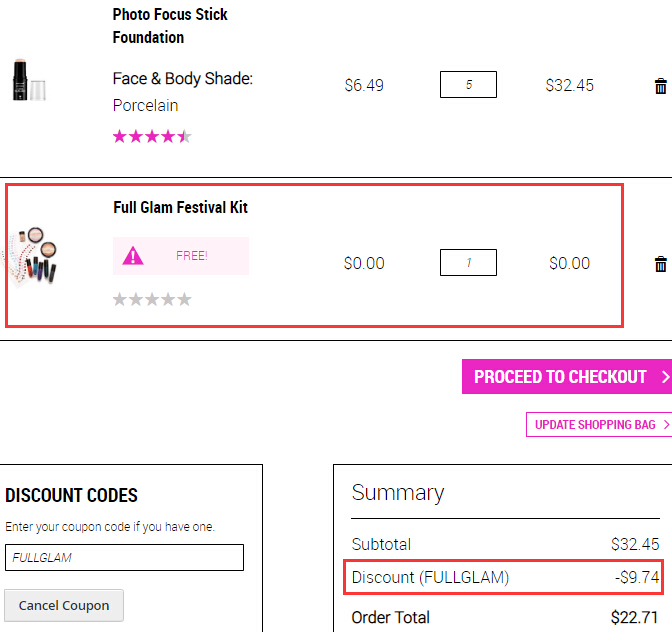This screenshot has height=632, width=672.
Task: Click the Order Total amount $22.71
Action: tap(634, 617)
